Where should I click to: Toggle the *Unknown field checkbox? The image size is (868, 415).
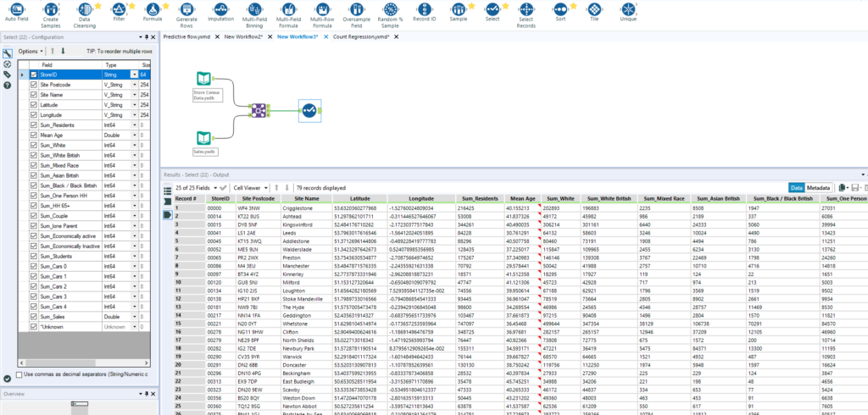34,326
